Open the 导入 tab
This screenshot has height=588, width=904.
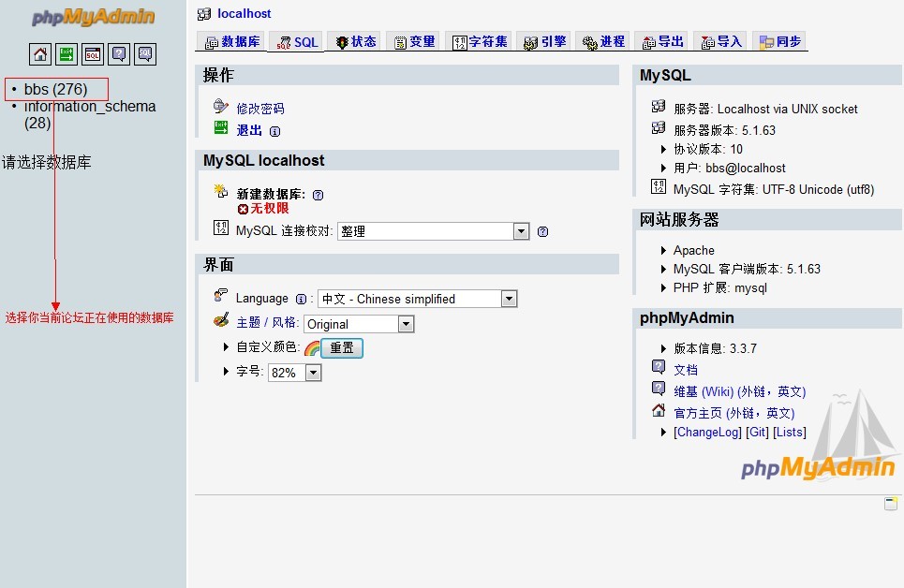point(721,41)
